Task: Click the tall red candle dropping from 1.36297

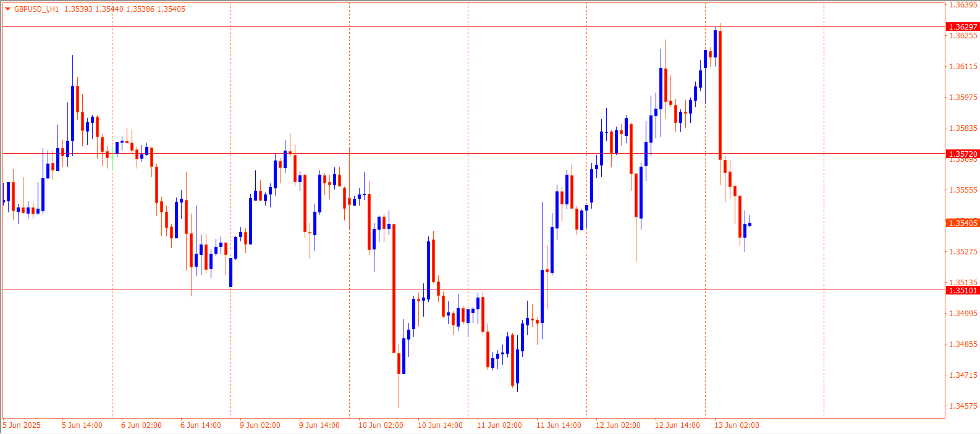Action: click(x=720, y=93)
